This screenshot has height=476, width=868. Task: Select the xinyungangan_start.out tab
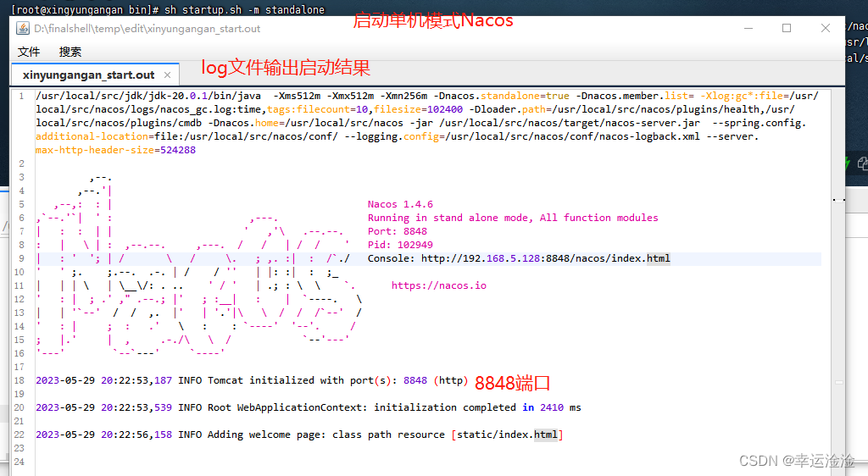(88, 75)
